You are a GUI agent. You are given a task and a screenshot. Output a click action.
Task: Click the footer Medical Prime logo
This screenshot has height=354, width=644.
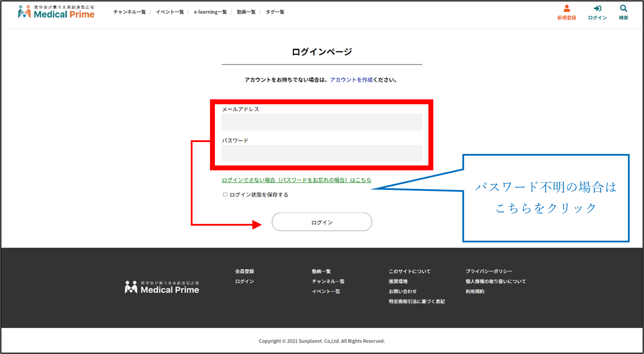pyautogui.click(x=162, y=287)
